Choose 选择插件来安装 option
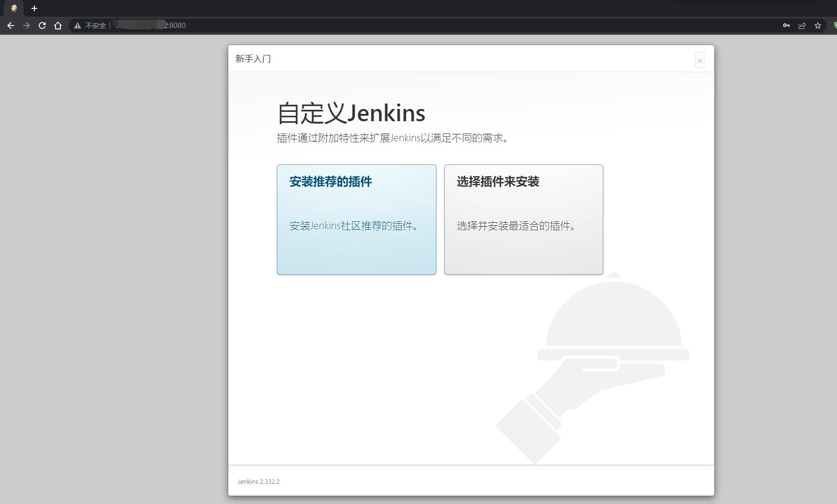Viewport: 837px width, 504px height. (523, 219)
